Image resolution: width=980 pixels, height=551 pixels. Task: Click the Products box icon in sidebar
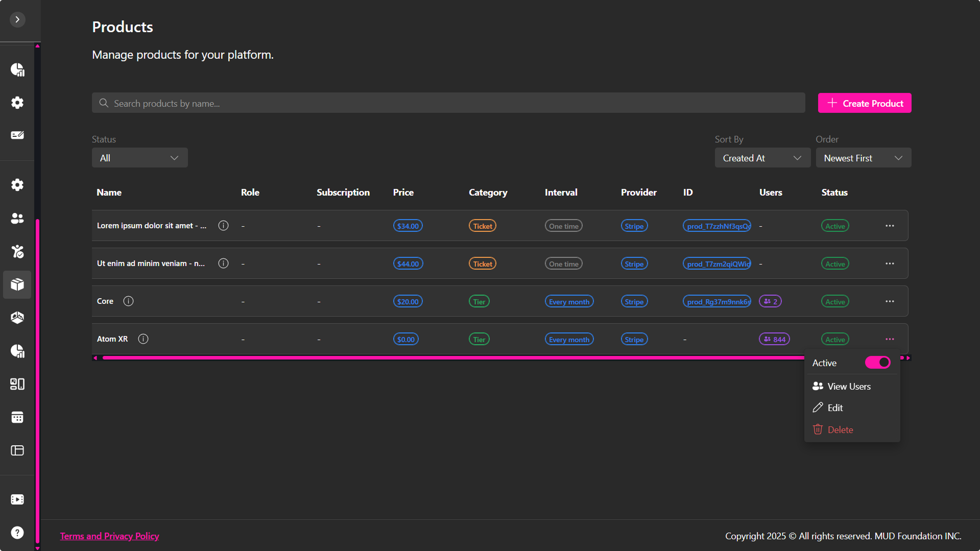pyautogui.click(x=17, y=284)
